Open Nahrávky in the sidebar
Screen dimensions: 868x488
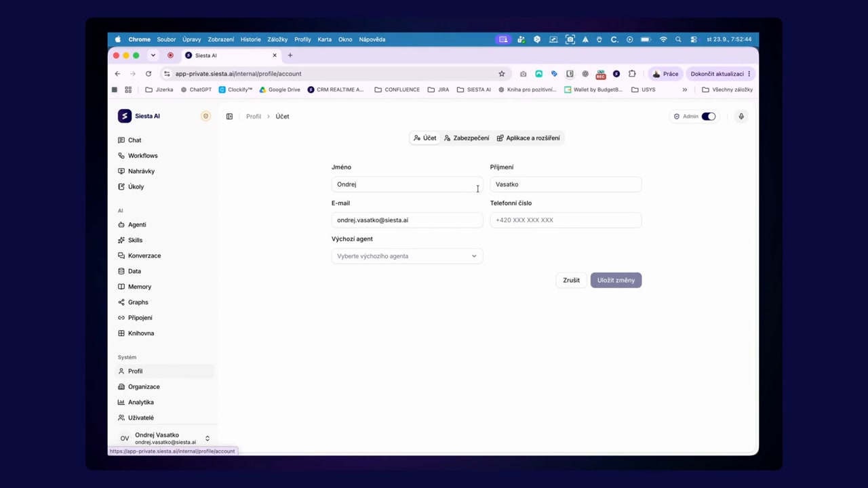tap(141, 171)
